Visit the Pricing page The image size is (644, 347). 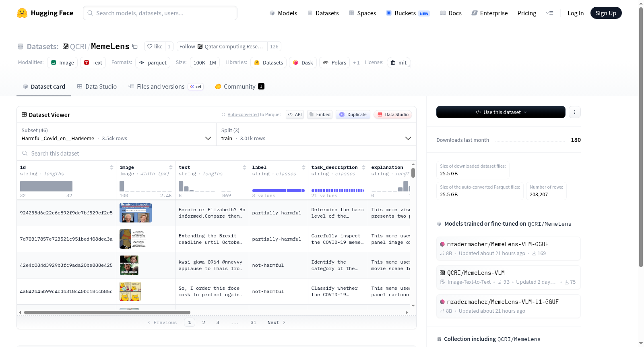(x=527, y=13)
